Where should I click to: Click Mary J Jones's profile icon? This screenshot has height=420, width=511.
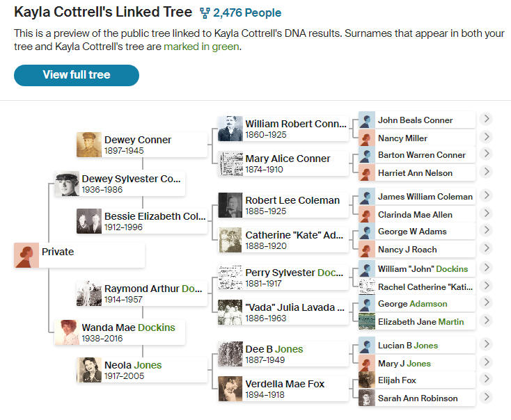pos(367,363)
